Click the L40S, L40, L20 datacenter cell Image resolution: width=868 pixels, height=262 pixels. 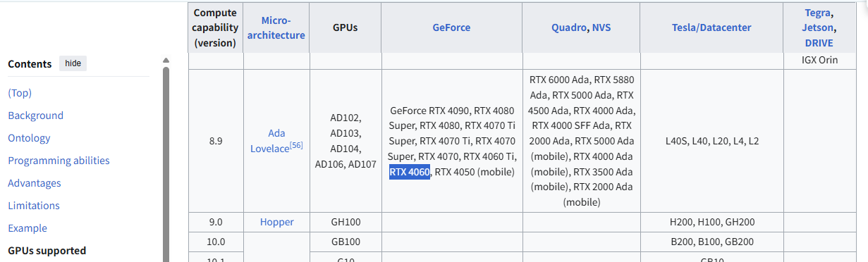(x=712, y=141)
